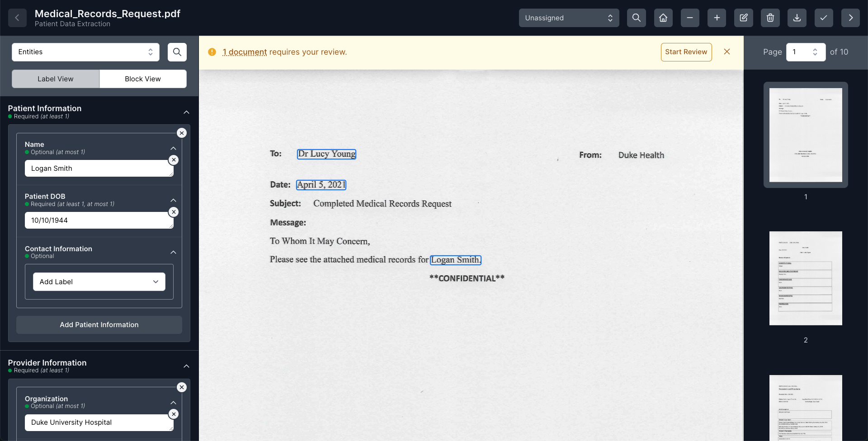
Task: Click the home icon in the toolbar
Action: coord(663,18)
